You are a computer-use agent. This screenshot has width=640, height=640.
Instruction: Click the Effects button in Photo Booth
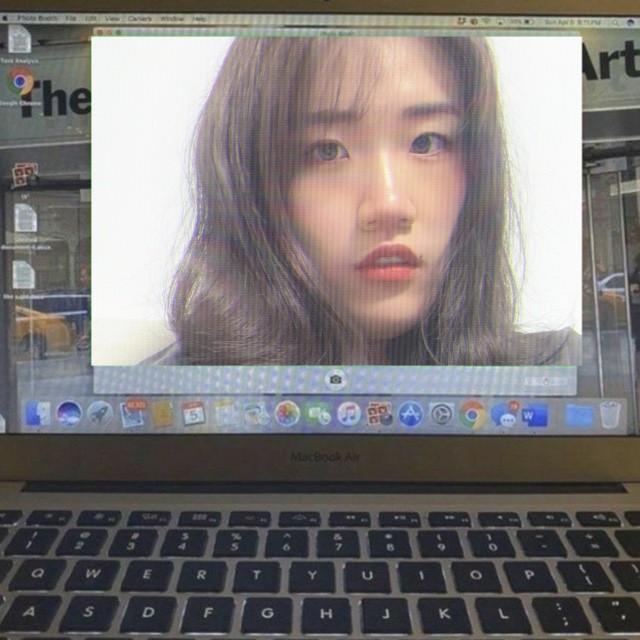[x=548, y=380]
